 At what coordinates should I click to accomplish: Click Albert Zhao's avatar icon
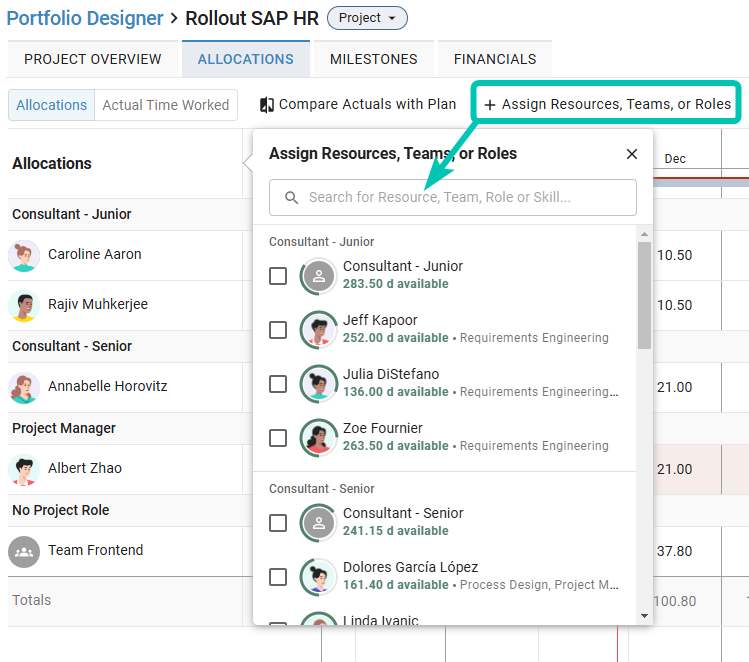[x=24, y=470]
